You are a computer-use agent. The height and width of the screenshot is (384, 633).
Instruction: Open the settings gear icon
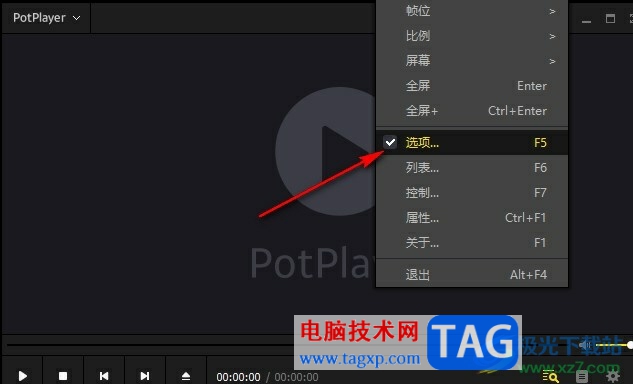(x=613, y=376)
